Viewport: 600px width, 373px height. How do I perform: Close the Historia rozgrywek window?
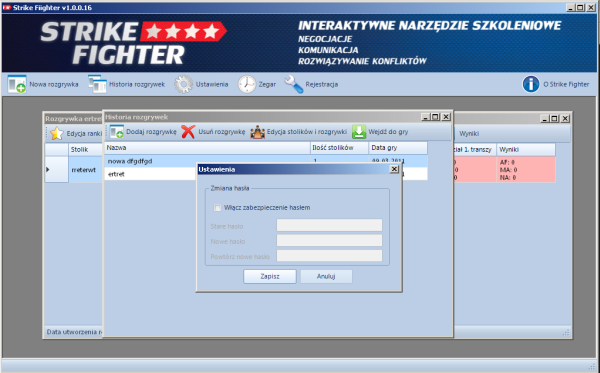click(446, 117)
